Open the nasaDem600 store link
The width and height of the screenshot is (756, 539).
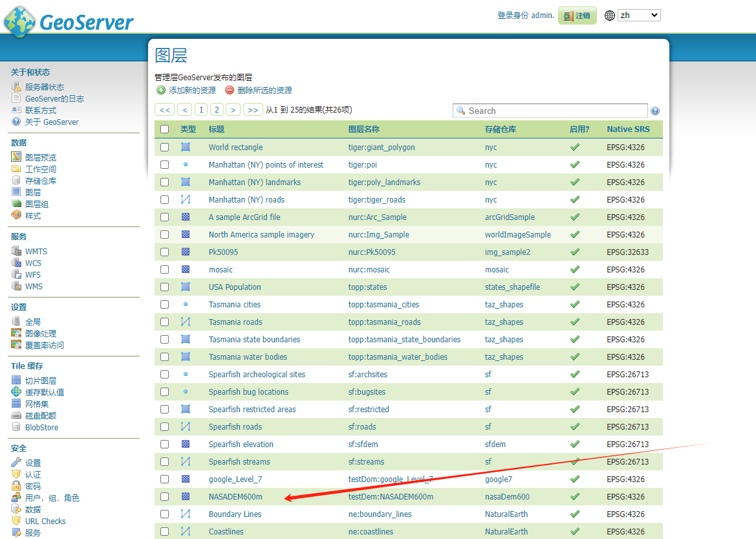(x=507, y=496)
